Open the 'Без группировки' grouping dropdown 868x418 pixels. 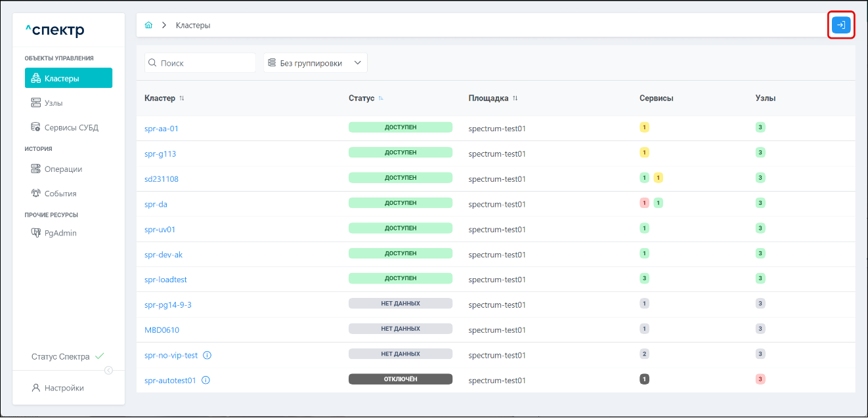(x=315, y=63)
